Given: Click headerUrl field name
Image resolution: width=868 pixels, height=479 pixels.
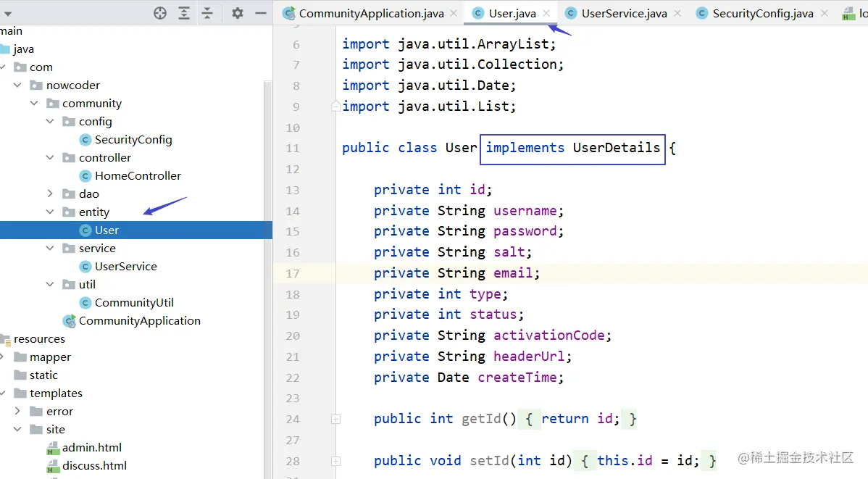Looking at the screenshot, I should click(529, 357).
